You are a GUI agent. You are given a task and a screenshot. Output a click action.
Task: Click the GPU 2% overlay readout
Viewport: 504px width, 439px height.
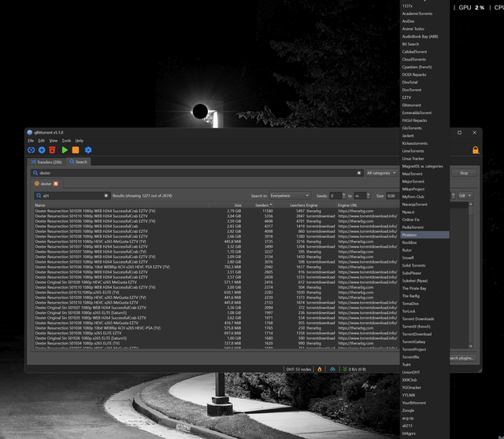[472, 7]
